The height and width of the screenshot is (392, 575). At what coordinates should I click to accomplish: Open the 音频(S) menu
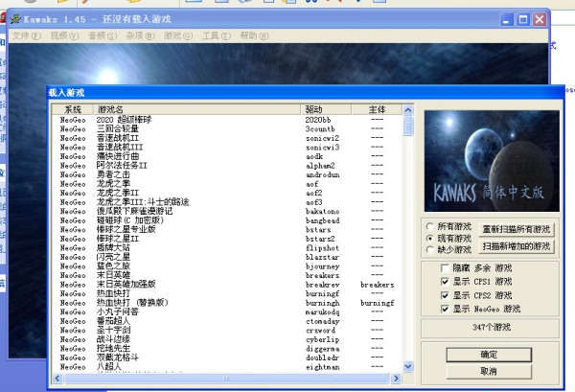point(103,35)
